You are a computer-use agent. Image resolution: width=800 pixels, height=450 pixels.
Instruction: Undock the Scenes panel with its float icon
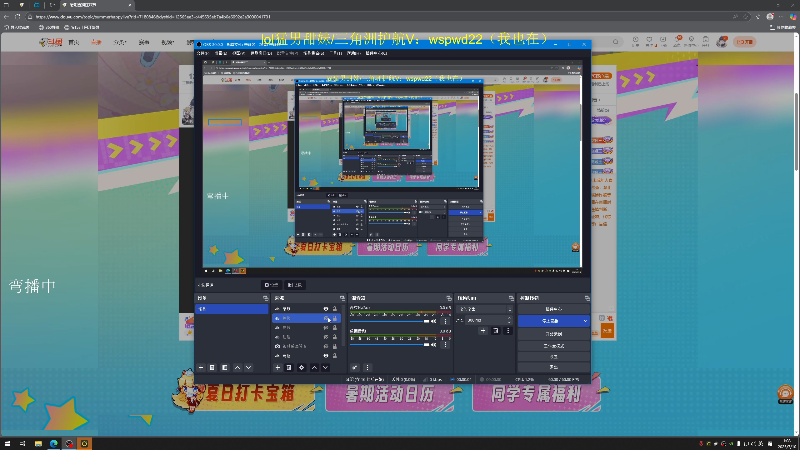[265, 298]
